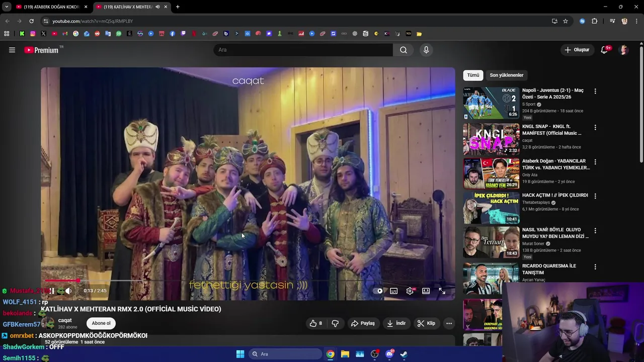Image resolution: width=644 pixels, height=362 pixels.
Task: Open options for RICARDO QUARESMA video
Action: pyautogui.click(x=595, y=267)
